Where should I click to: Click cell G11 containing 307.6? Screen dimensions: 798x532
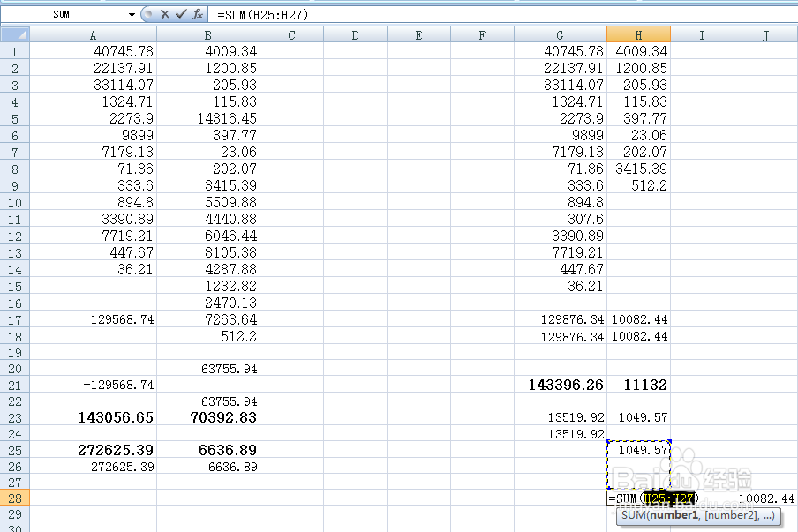pos(561,219)
